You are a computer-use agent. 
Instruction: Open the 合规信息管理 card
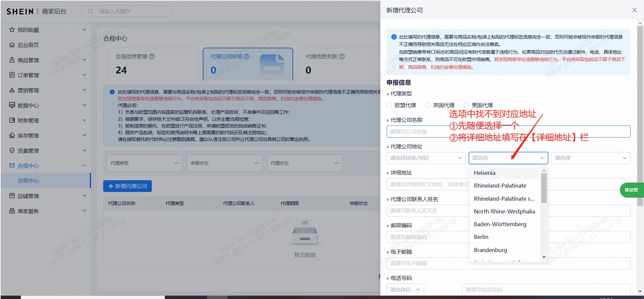[x=153, y=64]
